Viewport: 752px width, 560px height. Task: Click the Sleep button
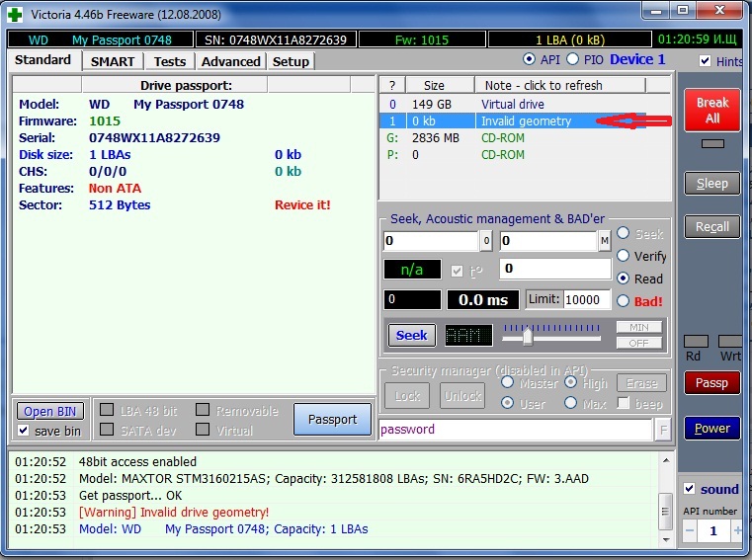[712, 184]
